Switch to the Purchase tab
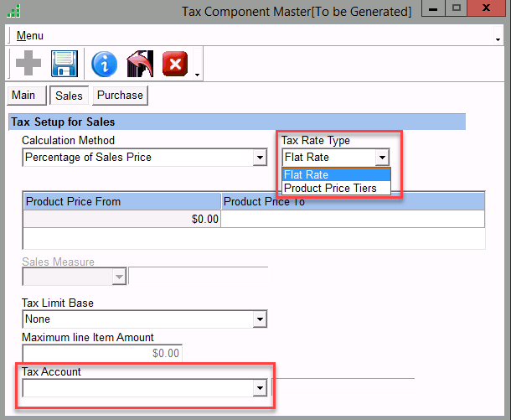This screenshot has height=420, width=511. [x=120, y=96]
